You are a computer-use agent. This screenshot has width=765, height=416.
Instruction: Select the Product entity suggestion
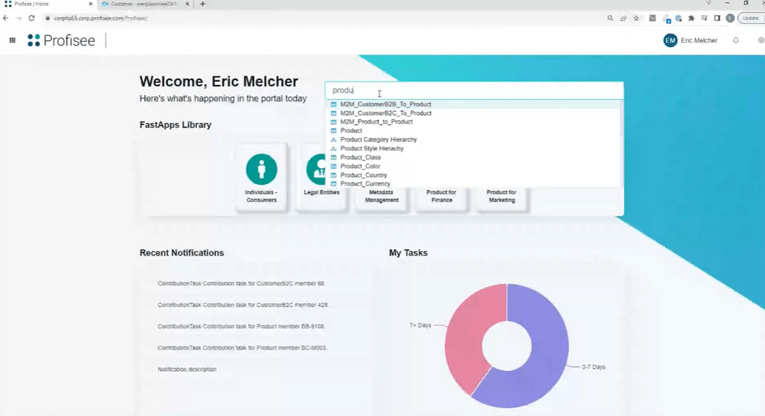tap(473, 131)
